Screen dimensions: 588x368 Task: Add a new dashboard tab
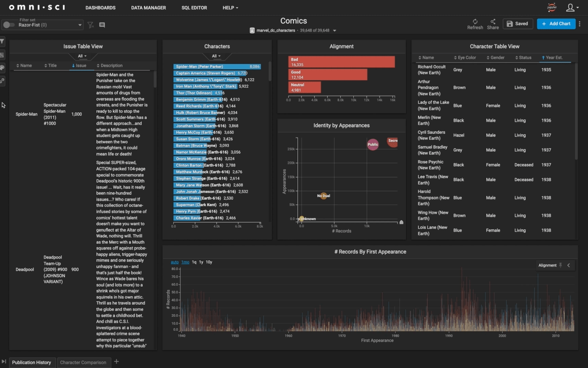116,362
